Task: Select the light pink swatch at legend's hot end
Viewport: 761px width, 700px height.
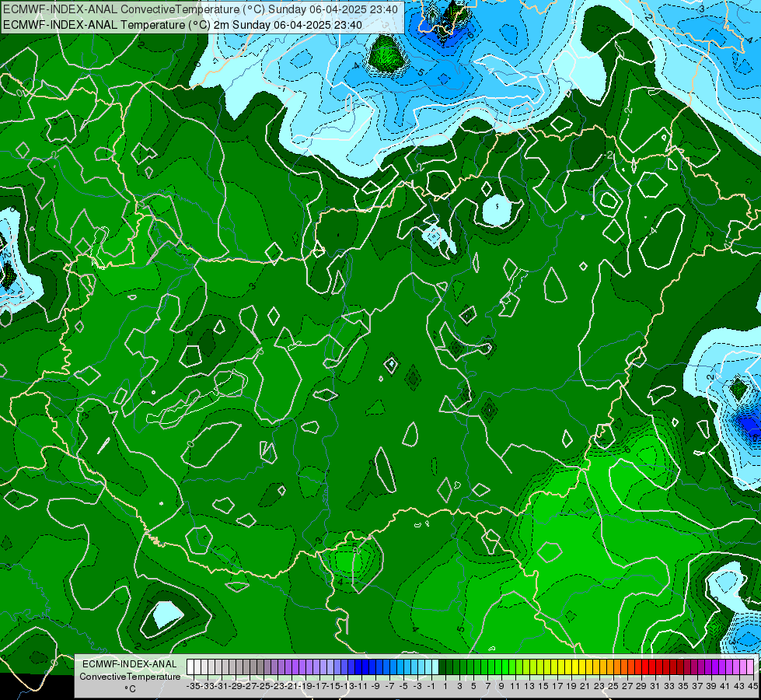Action: click(x=749, y=667)
